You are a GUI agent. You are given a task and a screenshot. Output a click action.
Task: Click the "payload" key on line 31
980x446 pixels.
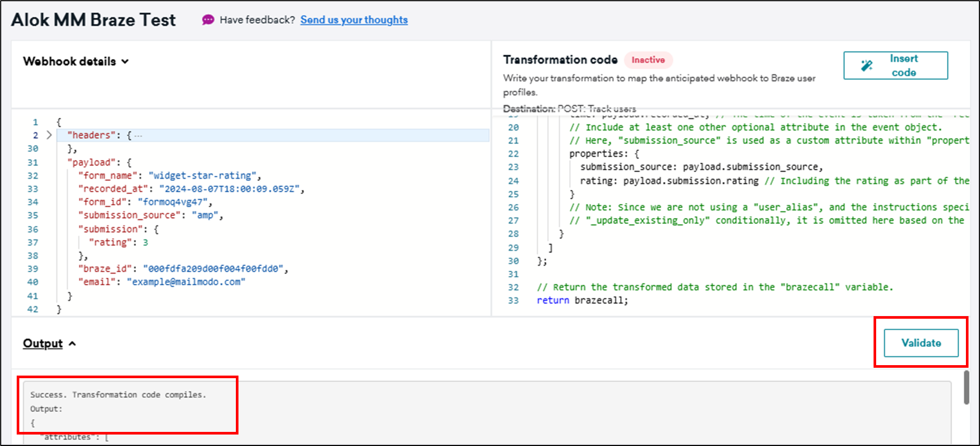(x=91, y=162)
